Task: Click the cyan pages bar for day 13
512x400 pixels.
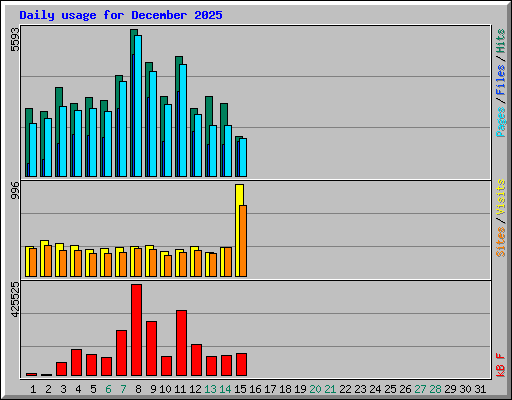Action: 213,151
